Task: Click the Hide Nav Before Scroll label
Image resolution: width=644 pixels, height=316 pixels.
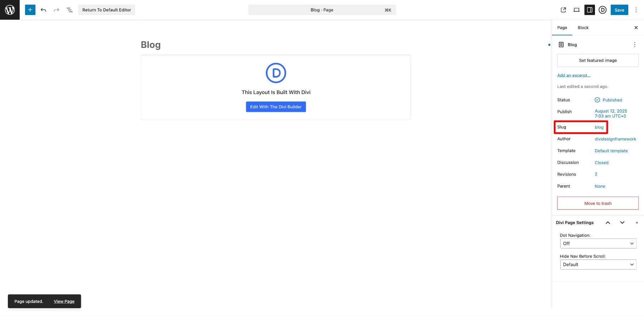Action: tap(582, 256)
